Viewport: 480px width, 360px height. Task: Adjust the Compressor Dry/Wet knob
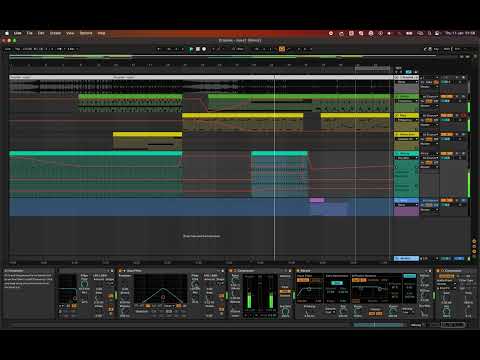pos(285,312)
